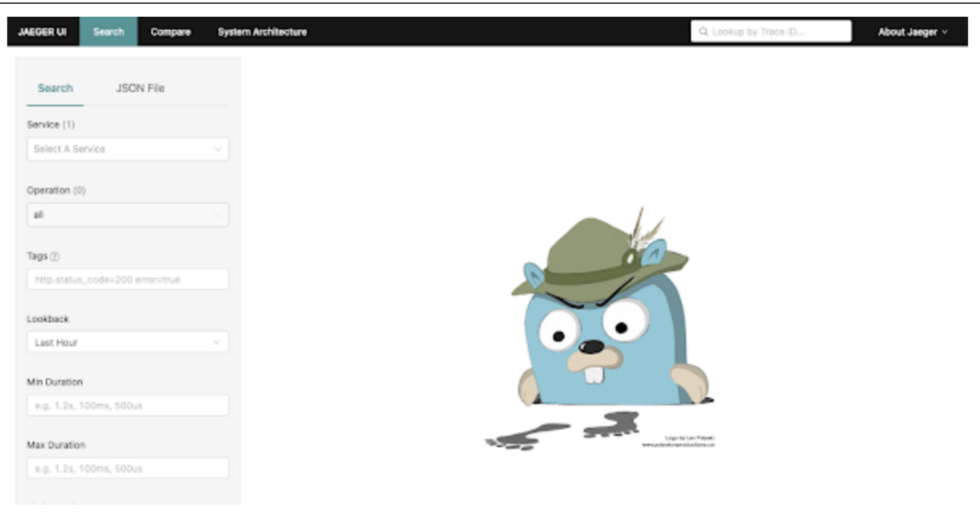Click the Min Duration input field
This screenshot has height=515, width=980.
coord(128,406)
